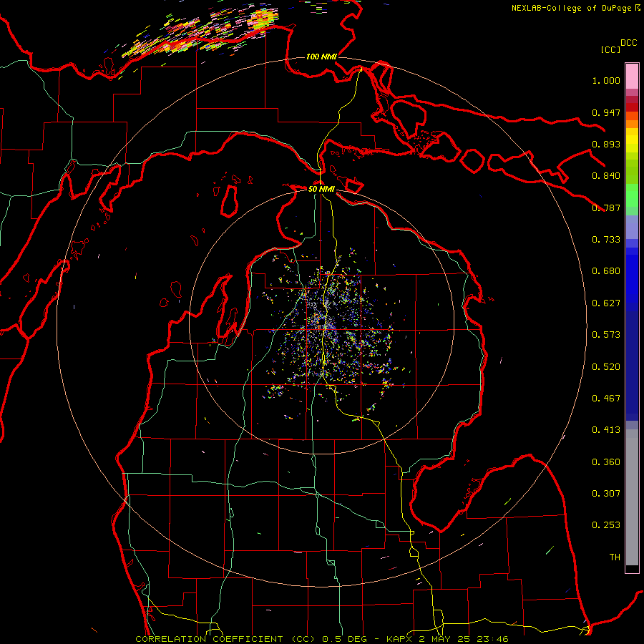Click the 1.000 value on the color scale
This screenshot has height=644, width=644.
(x=606, y=81)
